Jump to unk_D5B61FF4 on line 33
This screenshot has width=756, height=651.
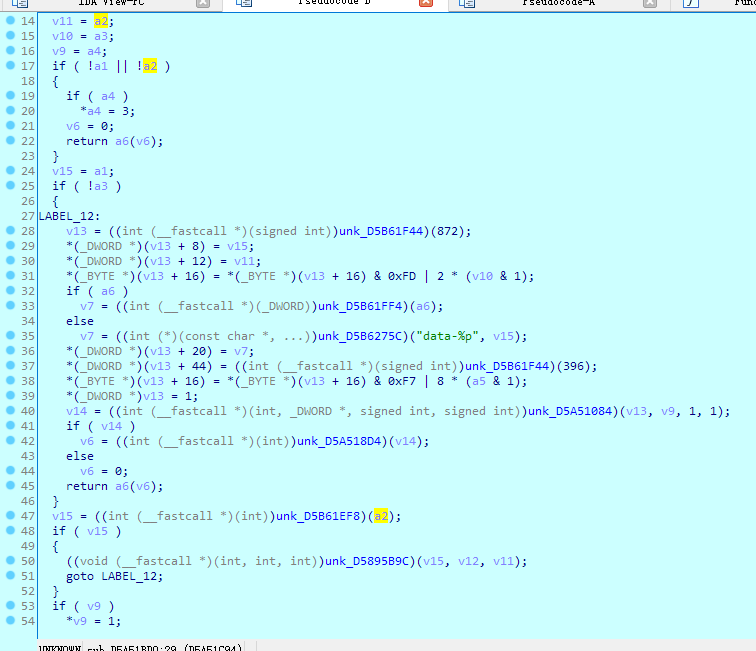[x=360, y=306]
